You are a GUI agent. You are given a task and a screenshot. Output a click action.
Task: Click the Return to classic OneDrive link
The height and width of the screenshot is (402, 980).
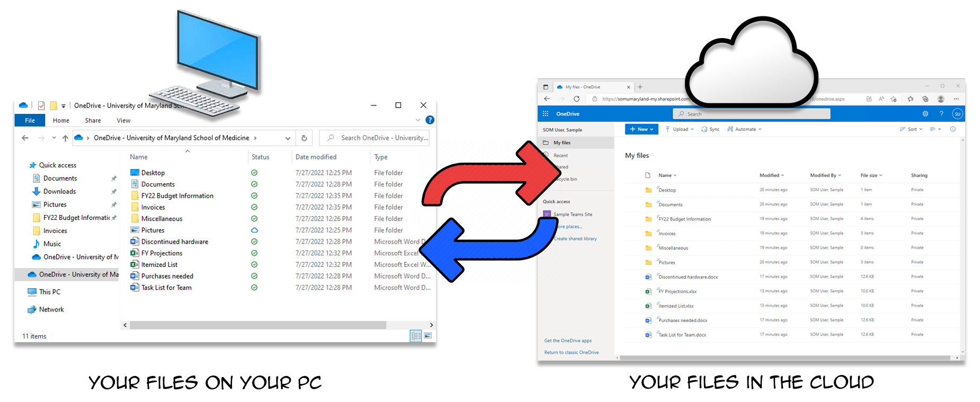pos(571,352)
